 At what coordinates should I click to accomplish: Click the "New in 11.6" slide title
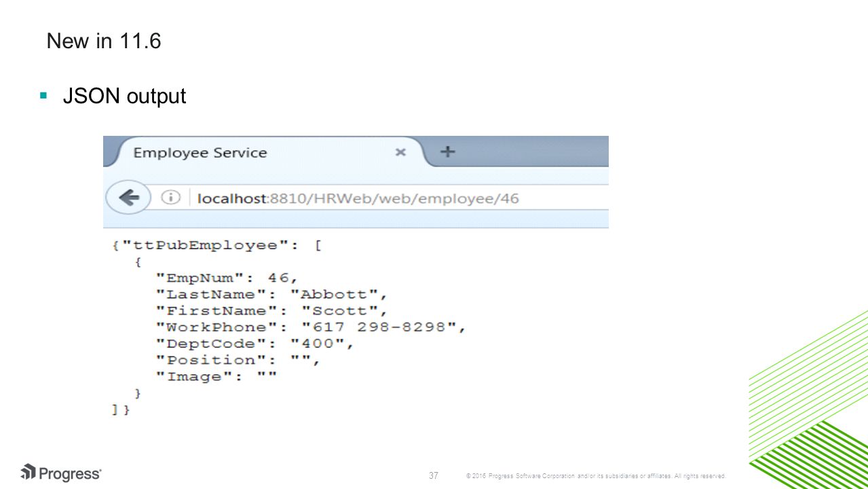tap(104, 41)
